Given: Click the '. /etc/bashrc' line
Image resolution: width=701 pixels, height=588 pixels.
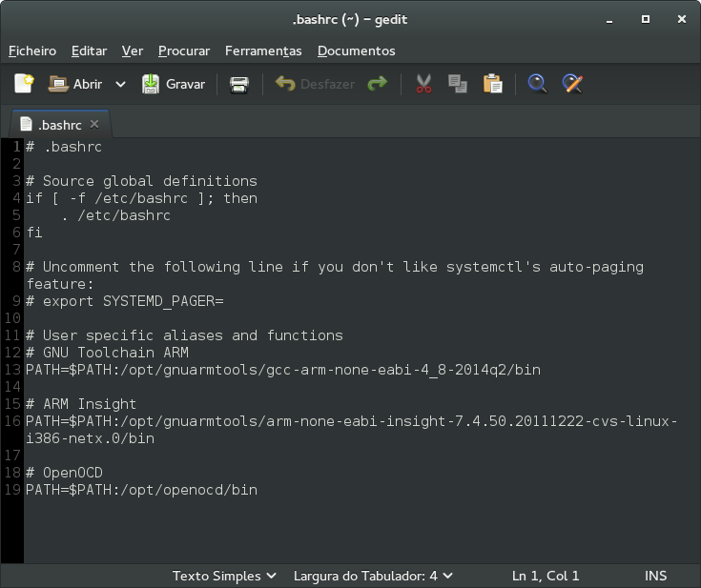Looking at the screenshot, I should (x=115, y=215).
